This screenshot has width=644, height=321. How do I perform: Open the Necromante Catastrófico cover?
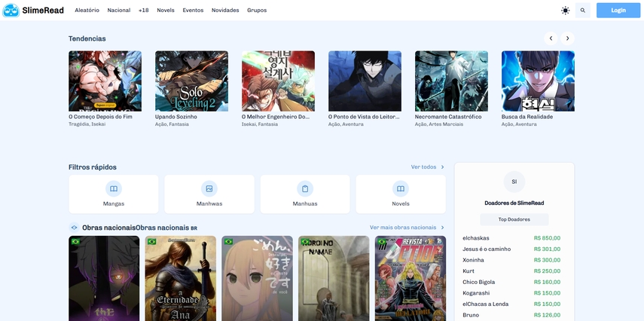(x=451, y=81)
